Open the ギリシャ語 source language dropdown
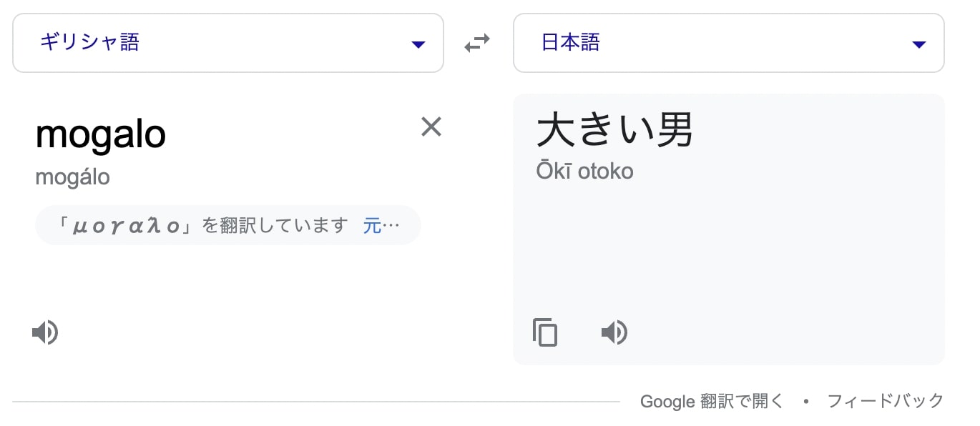Viewport: 980px width, 426px height. (x=228, y=43)
